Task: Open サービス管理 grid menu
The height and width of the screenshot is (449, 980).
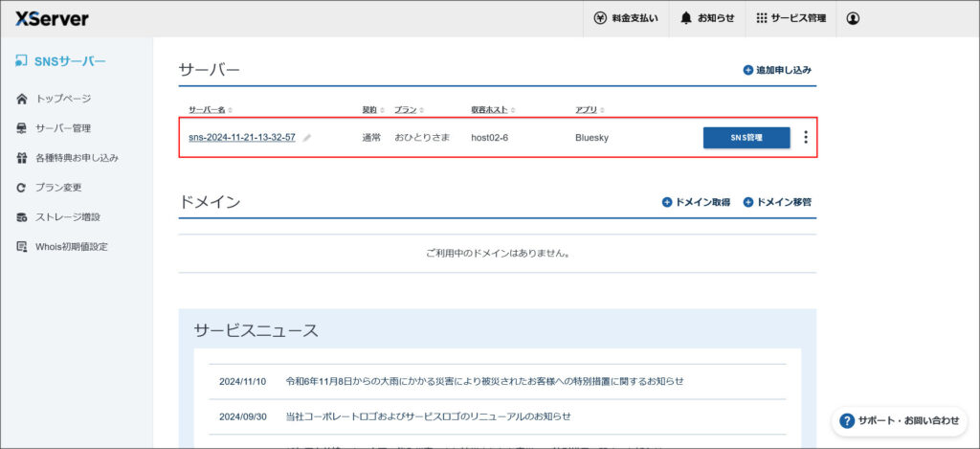Action: [791, 19]
